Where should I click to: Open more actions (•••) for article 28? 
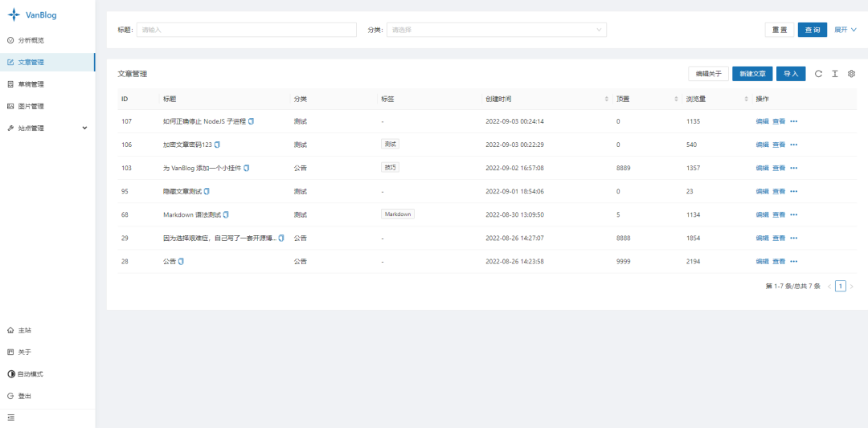794,261
